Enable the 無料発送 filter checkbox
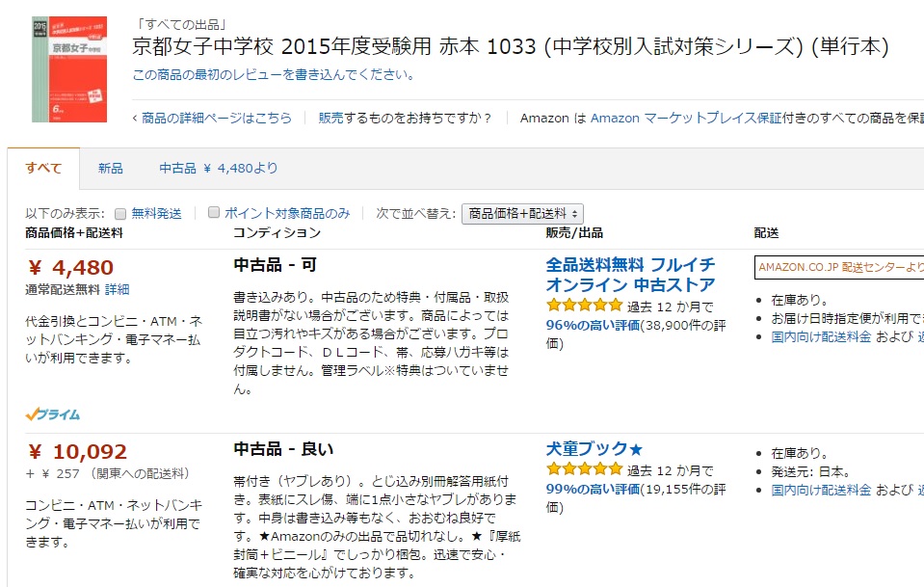Image resolution: width=924 pixels, height=587 pixels. (120, 213)
